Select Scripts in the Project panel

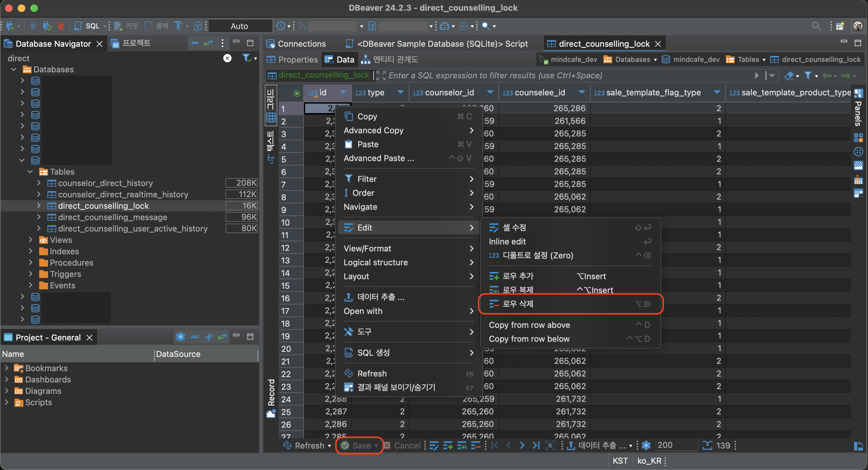pos(39,402)
